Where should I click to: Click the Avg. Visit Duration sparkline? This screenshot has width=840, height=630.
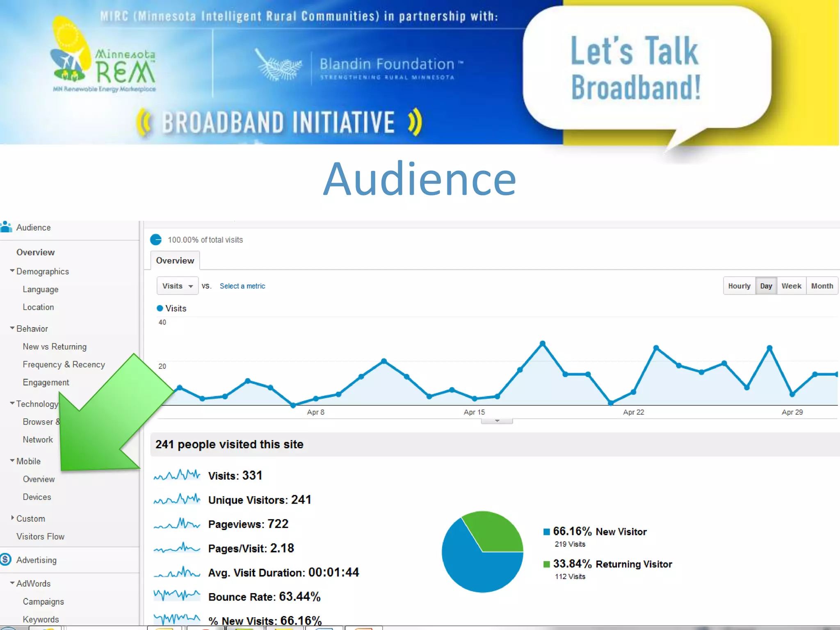click(177, 572)
